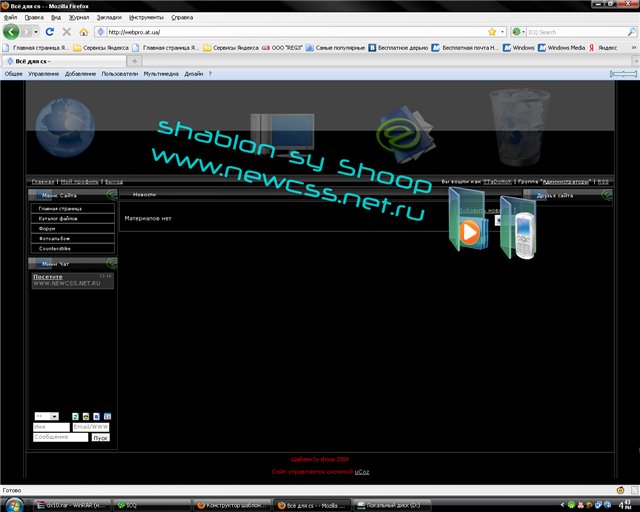This screenshot has height=512, width=640.
Task: Click the ICQ Search input field
Action: [576, 32]
